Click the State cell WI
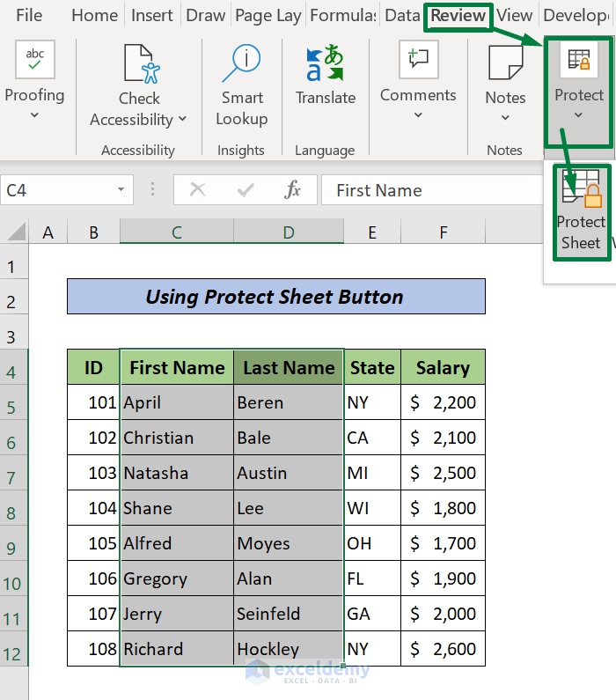 pos(372,508)
